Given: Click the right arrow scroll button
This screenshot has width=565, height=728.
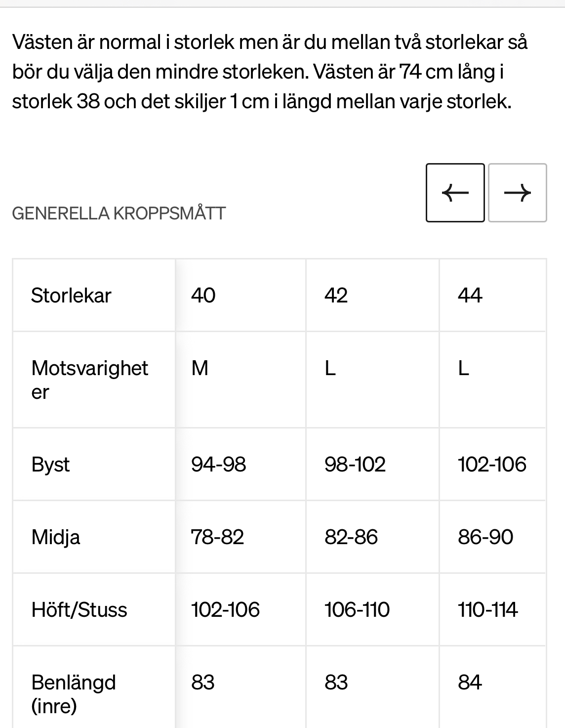Looking at the screenshot, I should [x=517, y=193].
